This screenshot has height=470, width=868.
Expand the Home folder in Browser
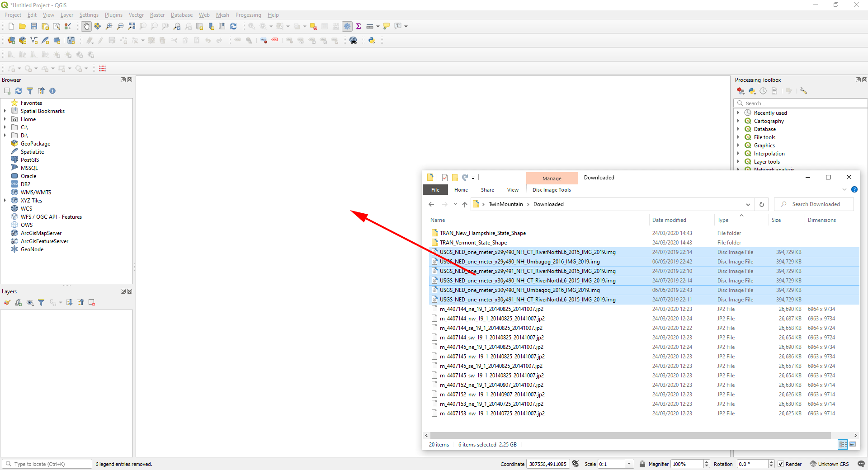click(5, 119)
